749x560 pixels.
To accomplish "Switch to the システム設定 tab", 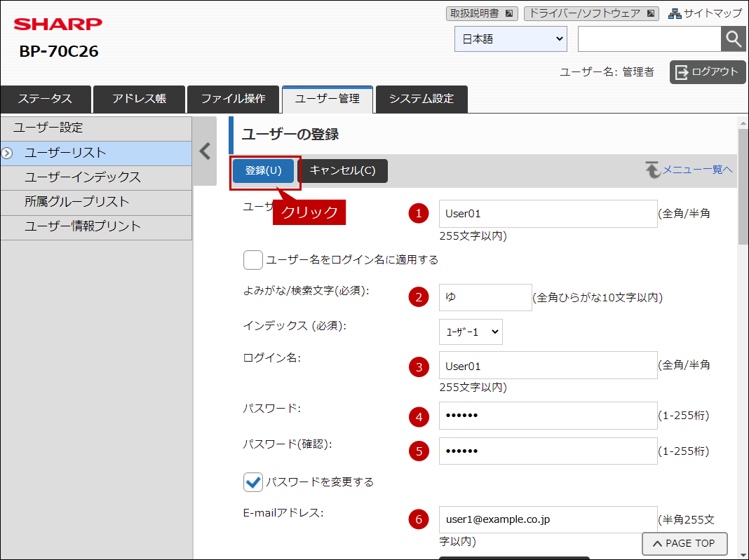I will pyautogui.click(x=421, y=99).
